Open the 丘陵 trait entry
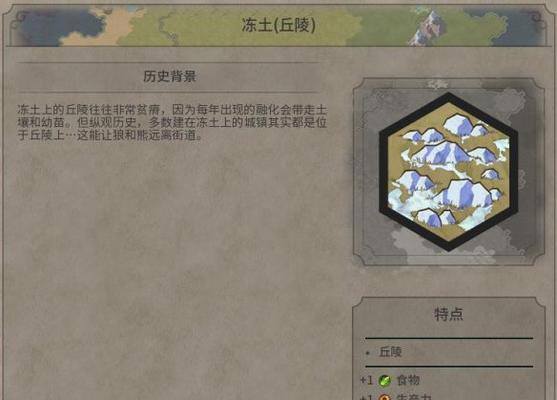Viewport: 557px width, 400px height. [x=390, y=352]
